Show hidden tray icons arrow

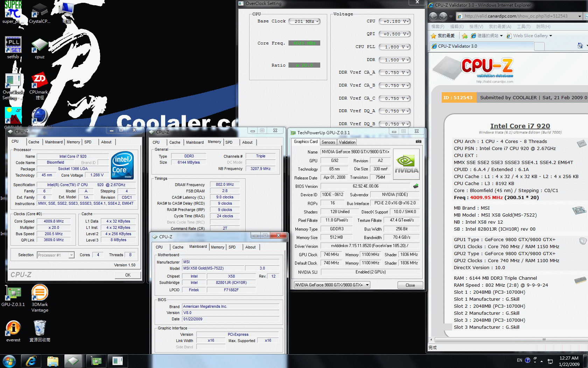[541, 361]
